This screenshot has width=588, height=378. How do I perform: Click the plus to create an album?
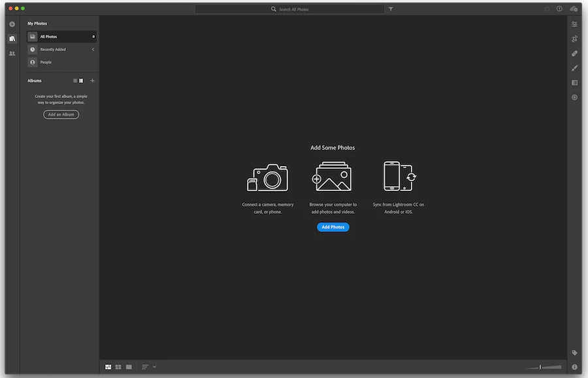coord(92,80)
